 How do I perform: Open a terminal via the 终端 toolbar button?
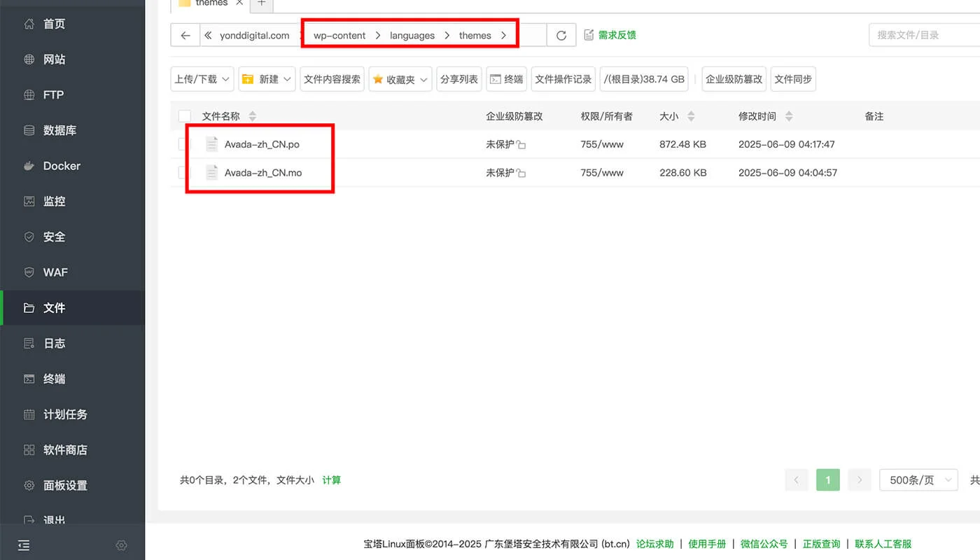coord(506,79)
